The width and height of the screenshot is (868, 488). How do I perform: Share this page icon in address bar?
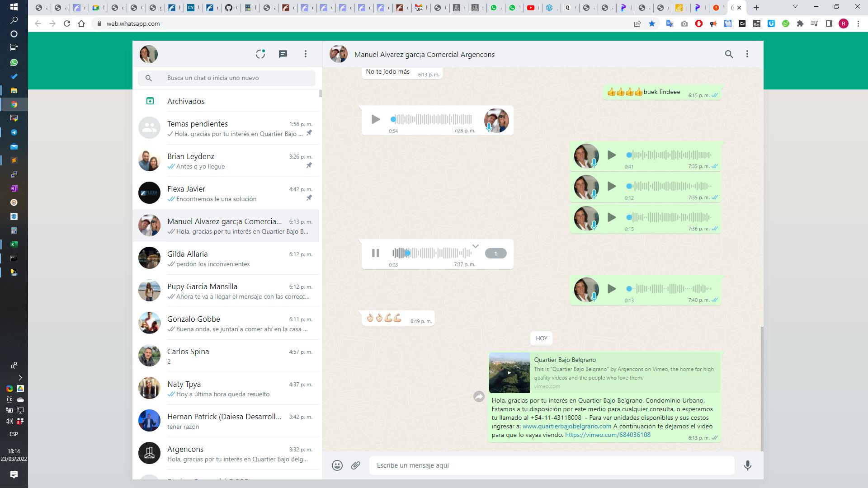pyautogui.click(x=637, y=23)
